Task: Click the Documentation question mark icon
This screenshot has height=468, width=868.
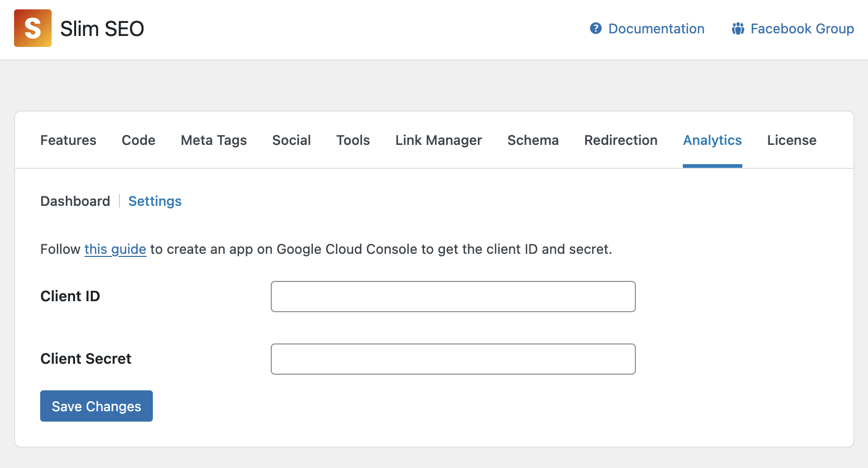Action: [x=596, y=29]
